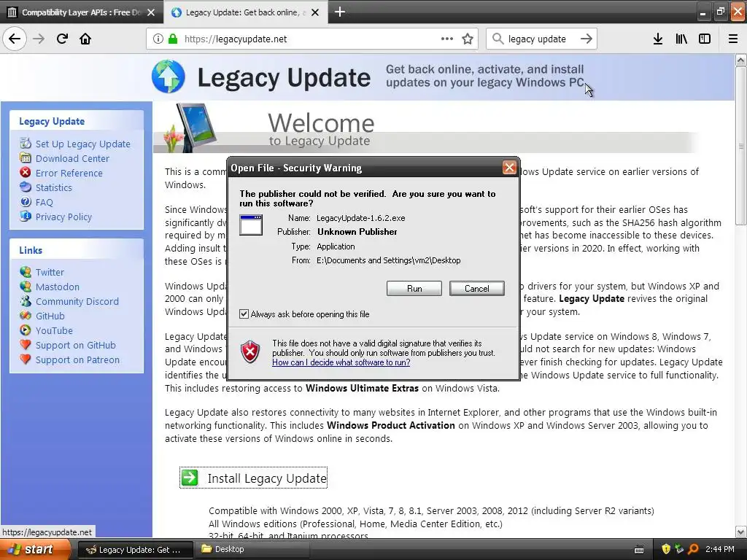The image size is (747, 560).
Task: Open the downloads panel
Action: pyautogui.click(x=658, y=39)
